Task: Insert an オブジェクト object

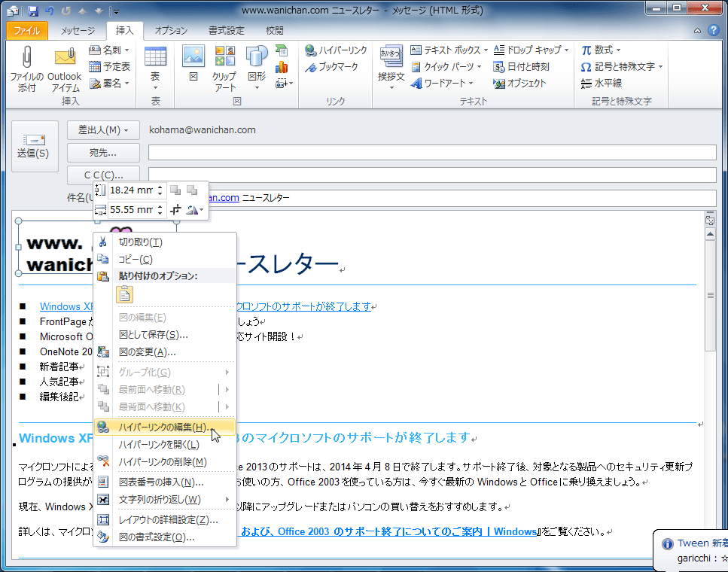Action: 519,83
